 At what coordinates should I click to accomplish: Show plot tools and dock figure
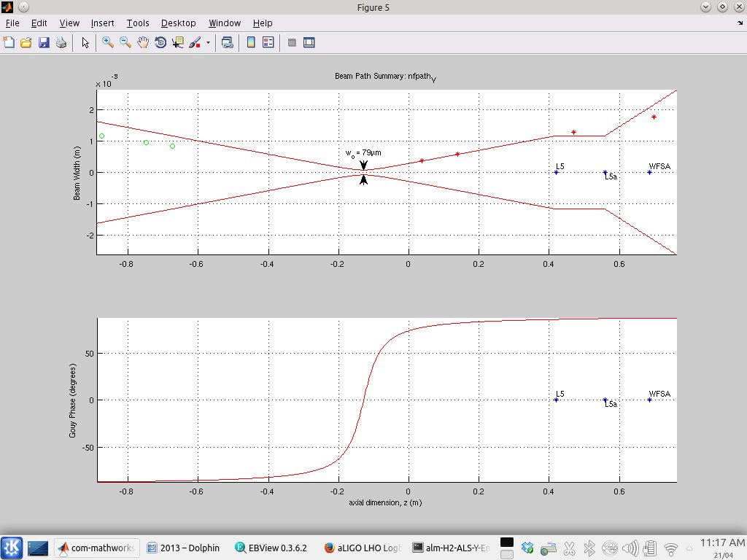tap(309, 42)
